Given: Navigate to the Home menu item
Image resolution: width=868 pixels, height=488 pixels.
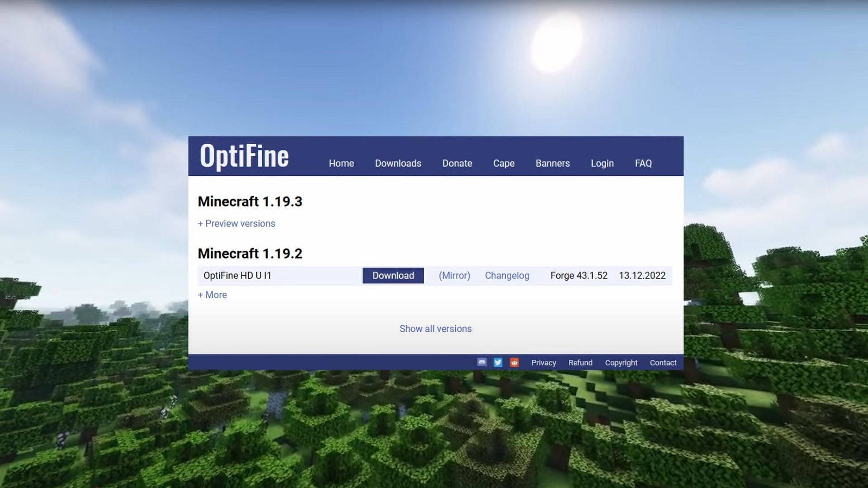Looking at the screenshot, I should tap(341, 163).
